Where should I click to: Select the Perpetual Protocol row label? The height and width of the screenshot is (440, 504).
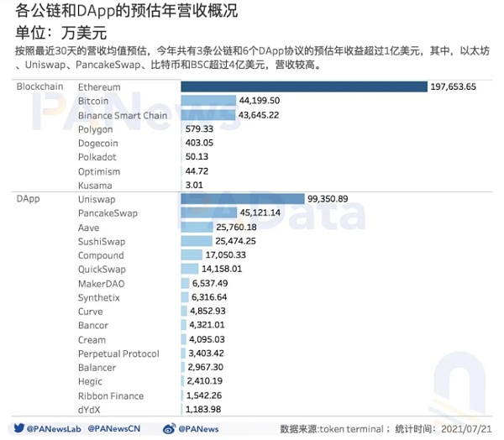118,354
